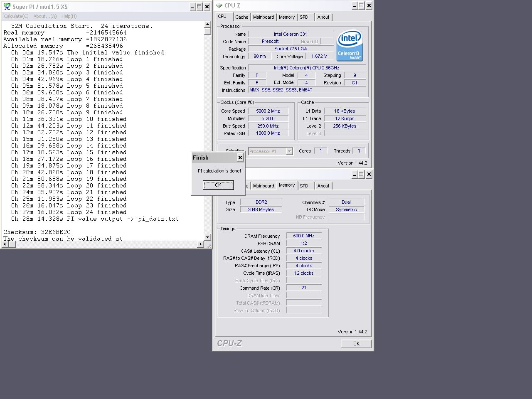
Task: Click Super PI horizontal scroll left arrow
Action: [x=5, y=244]
